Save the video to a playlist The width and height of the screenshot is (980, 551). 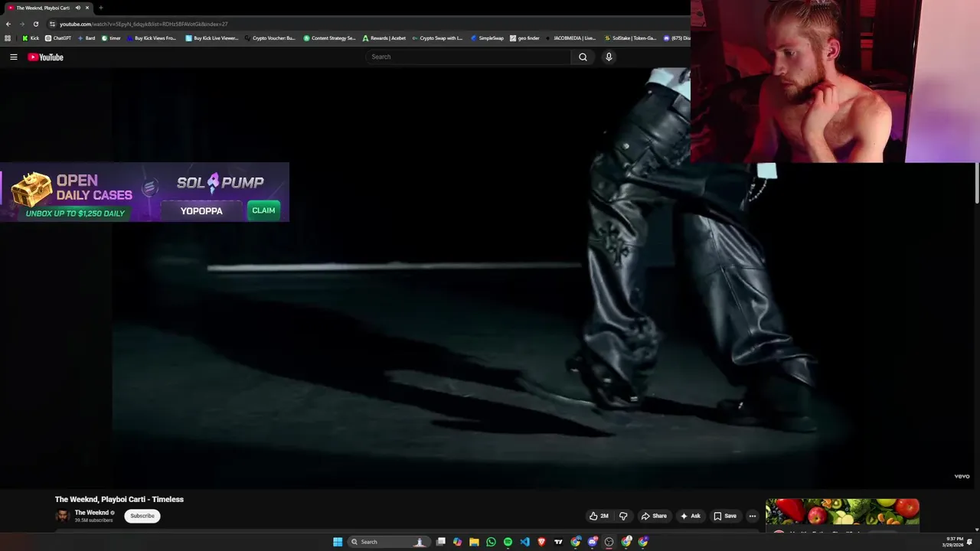(725, 516)
